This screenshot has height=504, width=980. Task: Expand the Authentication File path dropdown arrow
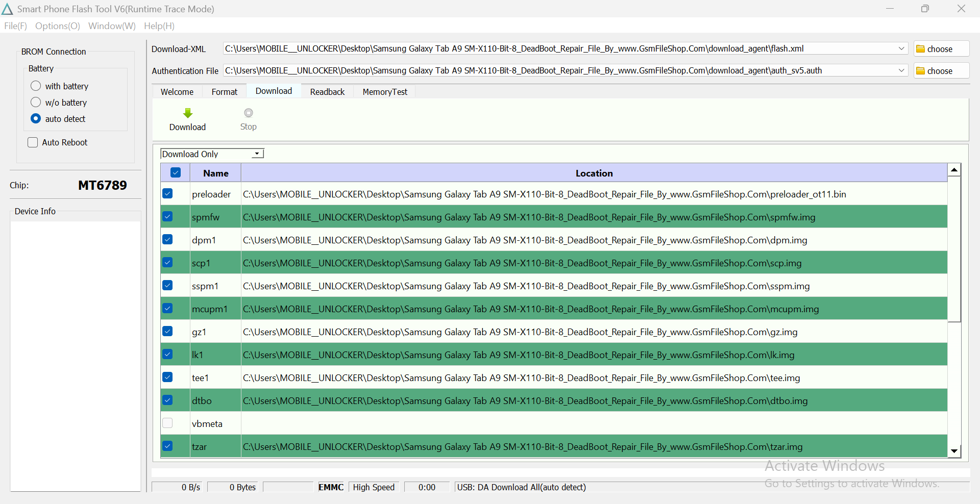tap(901, 70)
